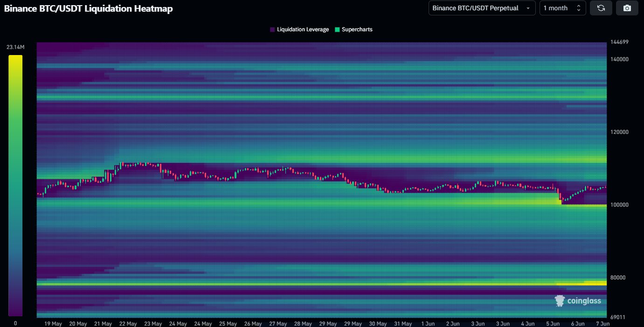Hide the liquidation heatmap overlay via its legend
The height and width of the screenshot is (327, 644).
tap(299, 29)
